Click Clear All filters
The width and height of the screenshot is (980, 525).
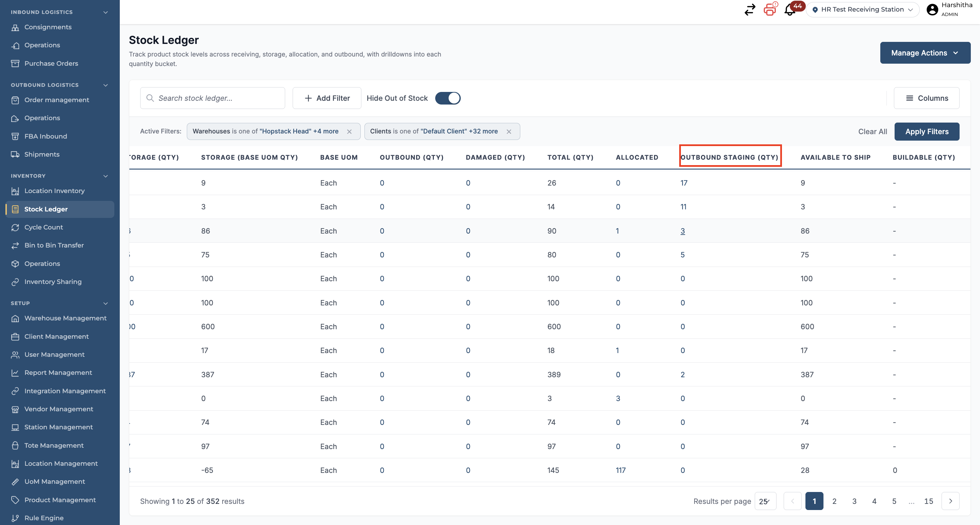(x=872, y=131)
